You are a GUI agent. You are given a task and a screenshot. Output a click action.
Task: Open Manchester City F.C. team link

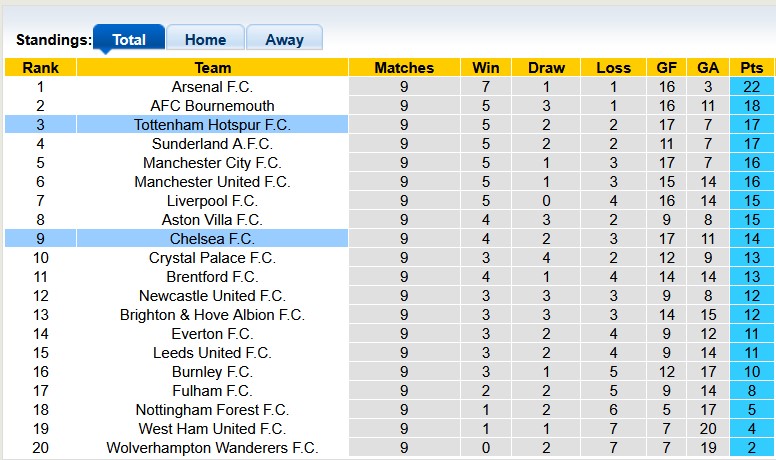click(x=212, y=163)
